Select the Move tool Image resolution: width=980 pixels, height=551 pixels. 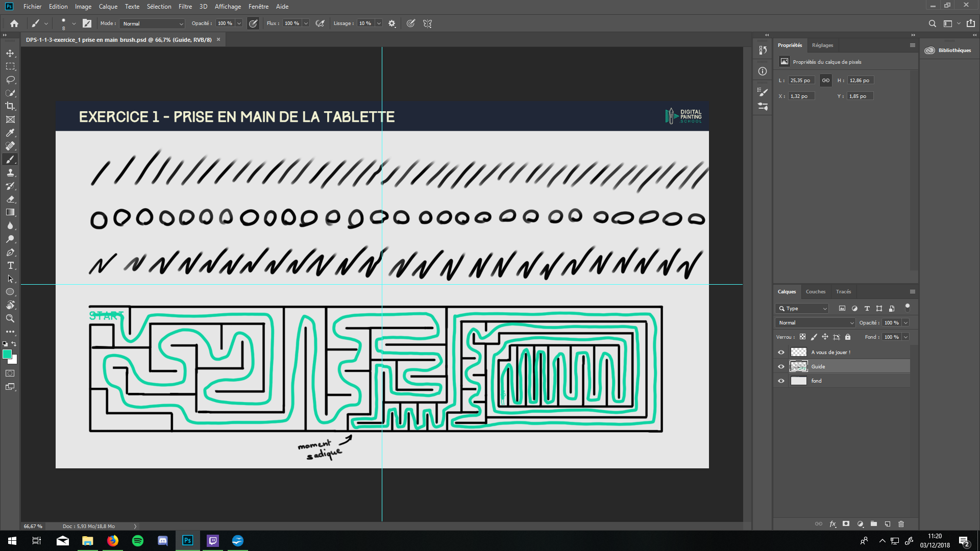[x=10, y=53]
